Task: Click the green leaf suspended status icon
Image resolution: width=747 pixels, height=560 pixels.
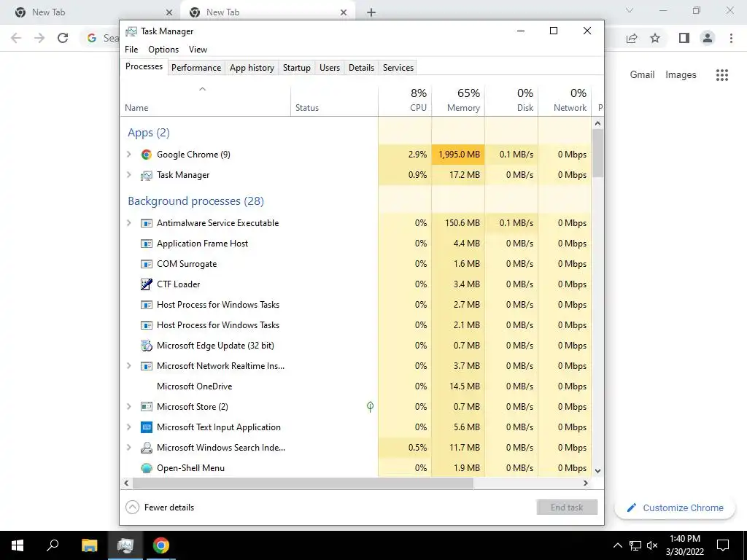Action: point(370,407)
